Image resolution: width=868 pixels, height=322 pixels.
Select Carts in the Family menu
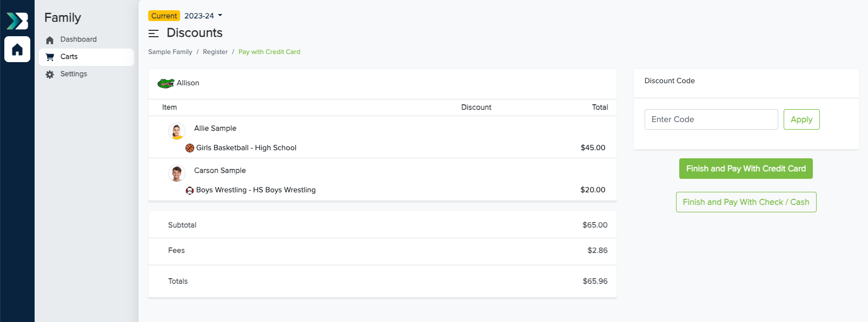point(69,57)
